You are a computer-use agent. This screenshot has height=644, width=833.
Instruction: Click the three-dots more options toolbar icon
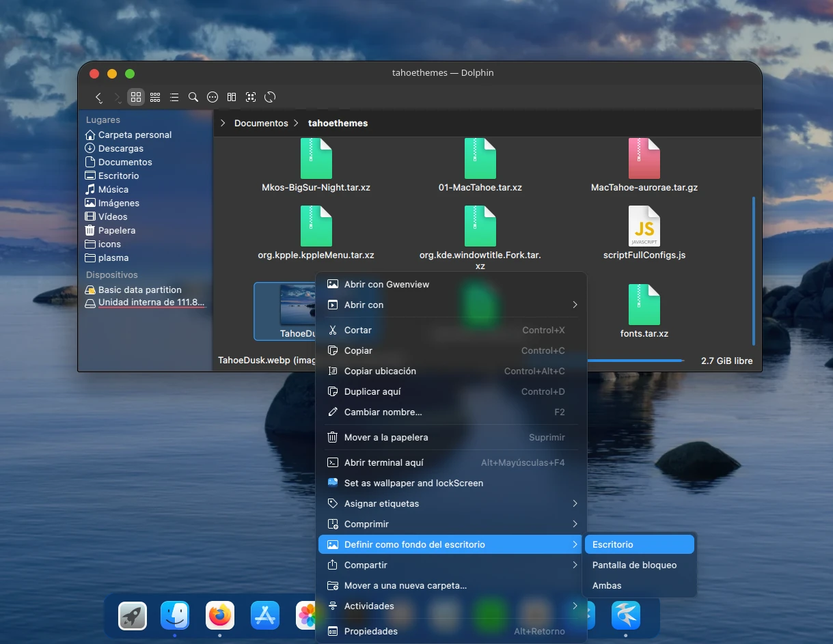click(213, 97)
